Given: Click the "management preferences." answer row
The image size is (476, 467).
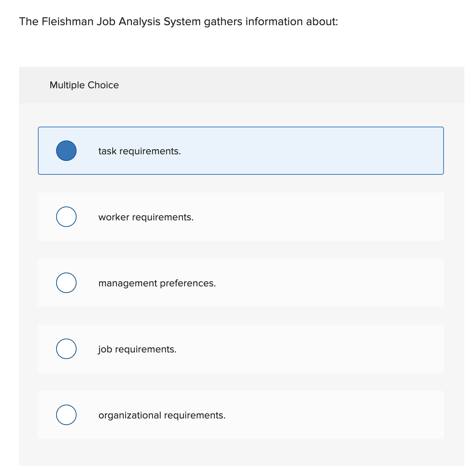Looking at the screenshot, I should click(x=241, y=283).
